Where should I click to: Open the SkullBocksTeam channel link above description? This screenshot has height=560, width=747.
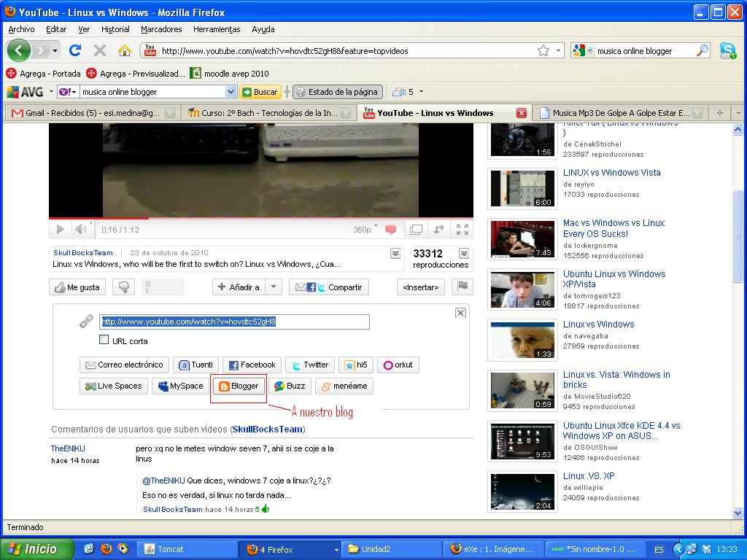[x=83, y=253]
